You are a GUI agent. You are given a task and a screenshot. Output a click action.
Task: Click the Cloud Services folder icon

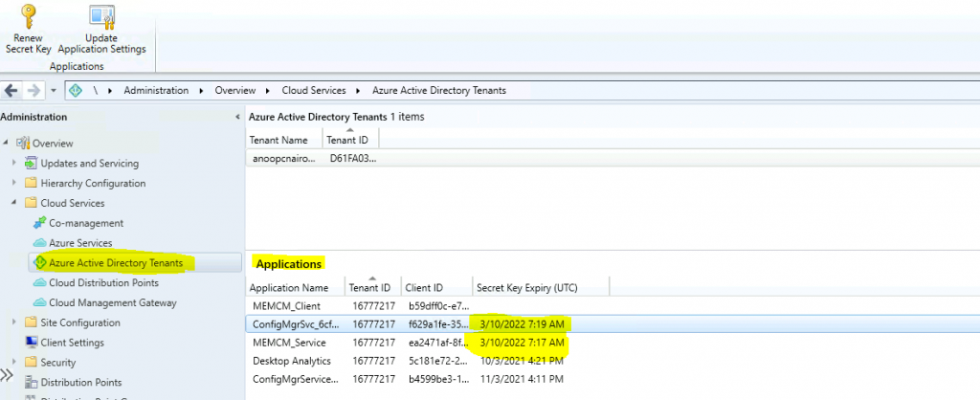(31, 203)
